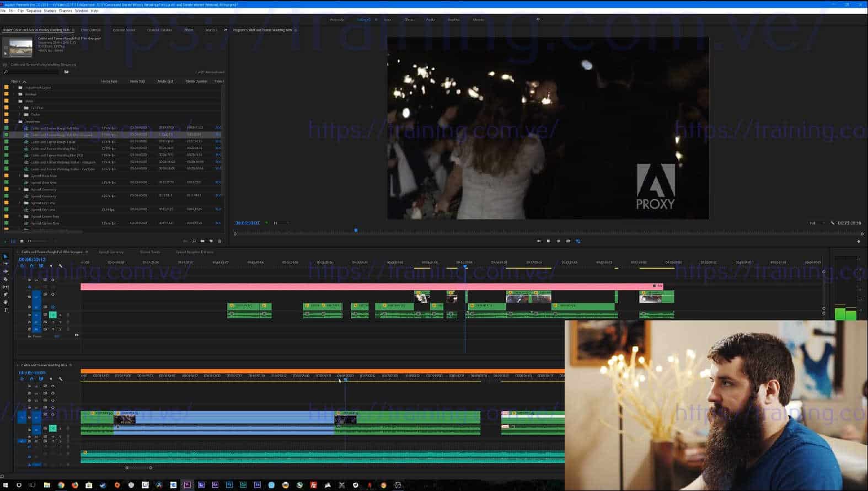Image resolution: width=868 pixels, height=491 pixels.
Task: Select the Razor tool
Action: (6, 279)
